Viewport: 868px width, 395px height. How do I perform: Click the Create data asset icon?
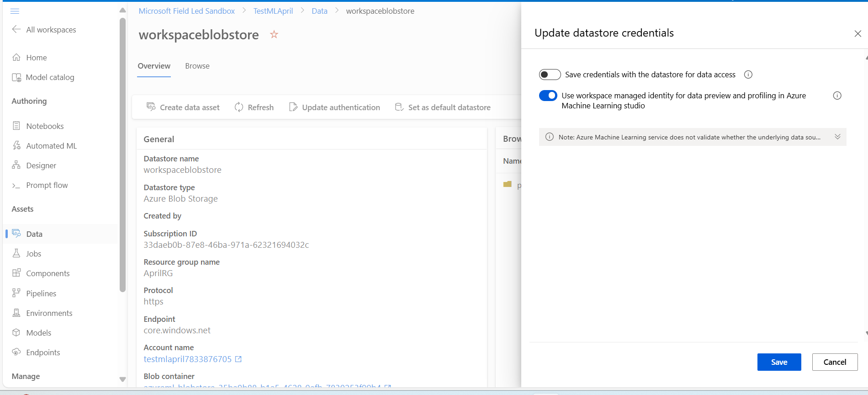click(151, 107)
